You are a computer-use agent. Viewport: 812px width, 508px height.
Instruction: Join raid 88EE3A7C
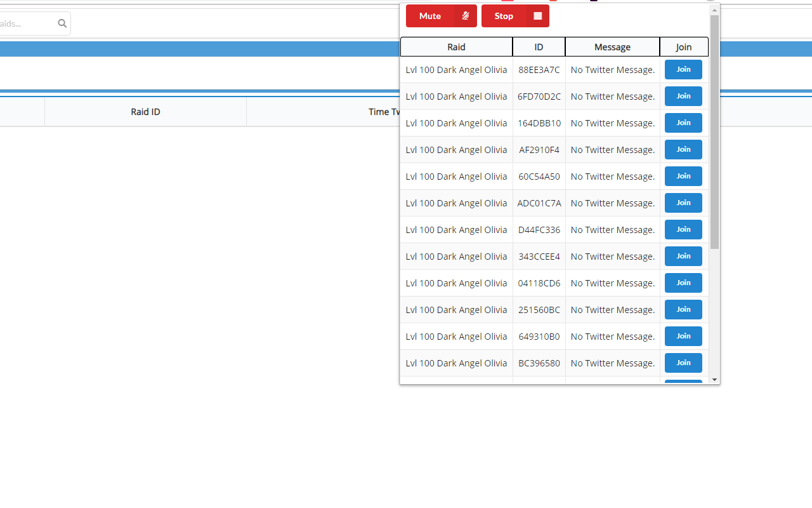(x=683, y=69)
